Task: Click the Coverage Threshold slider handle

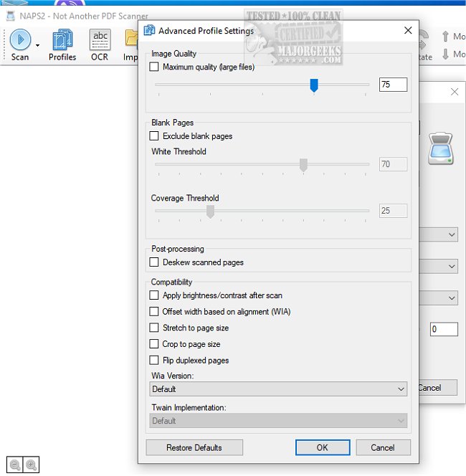Action: coord(210,211)
